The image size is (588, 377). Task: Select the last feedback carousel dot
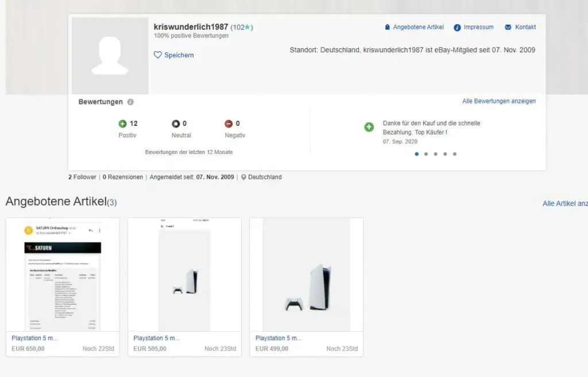[454, 154]
